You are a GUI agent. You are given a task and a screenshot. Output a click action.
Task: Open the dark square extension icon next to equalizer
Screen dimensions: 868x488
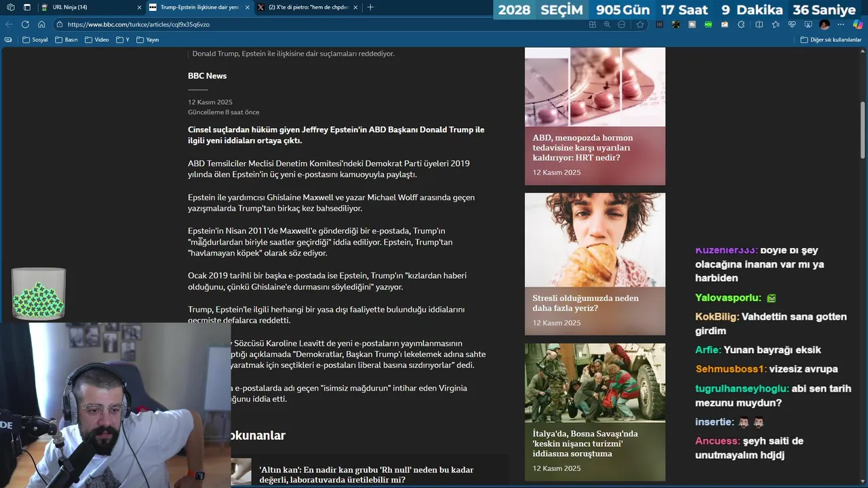[x=675, y=24]
